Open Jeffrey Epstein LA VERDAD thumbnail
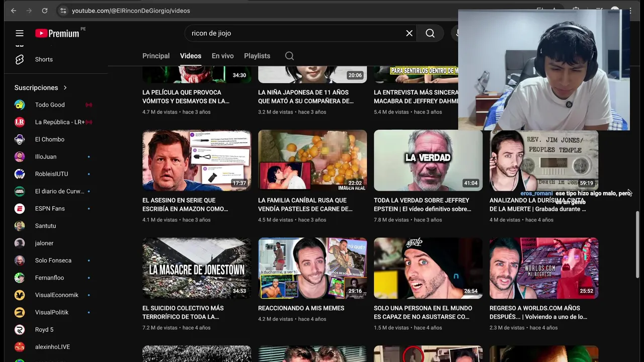This screenshot has height=362, width=644. [428, 160]
